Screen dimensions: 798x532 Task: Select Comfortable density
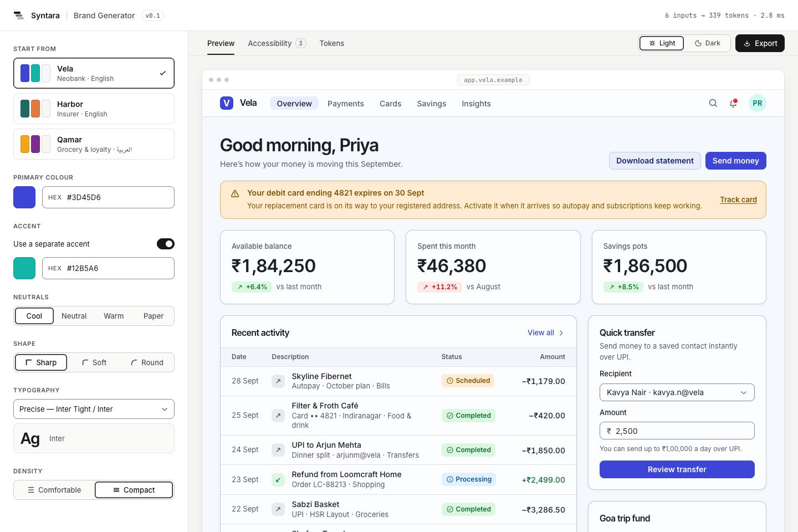pos(54,490)
